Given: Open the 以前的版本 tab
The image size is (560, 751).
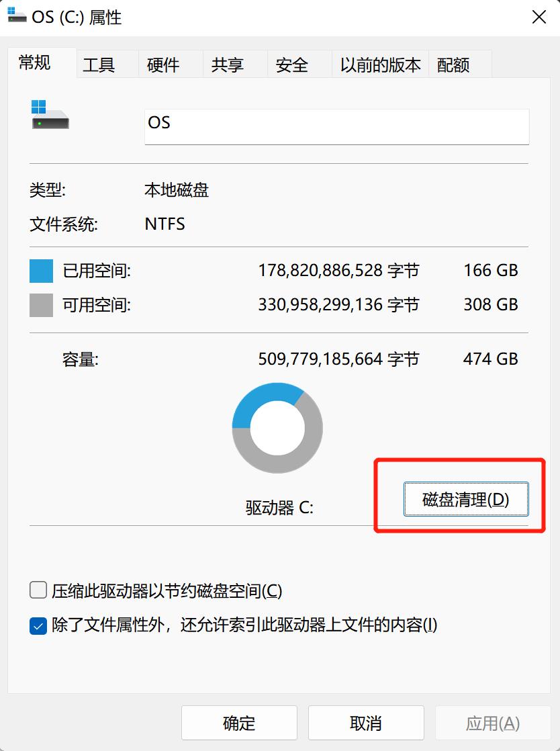Looking at the screenshot, I should tap(379, 64).
